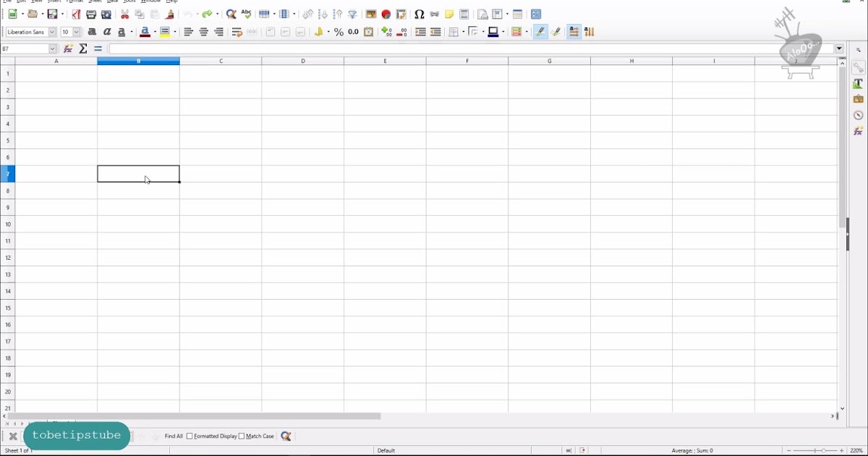Click the Copy icon
Viewport: 868px width, 456px height.
140,14
